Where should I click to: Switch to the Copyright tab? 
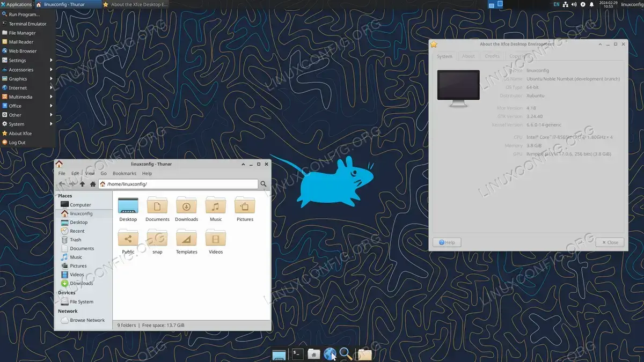pos(519,56)
